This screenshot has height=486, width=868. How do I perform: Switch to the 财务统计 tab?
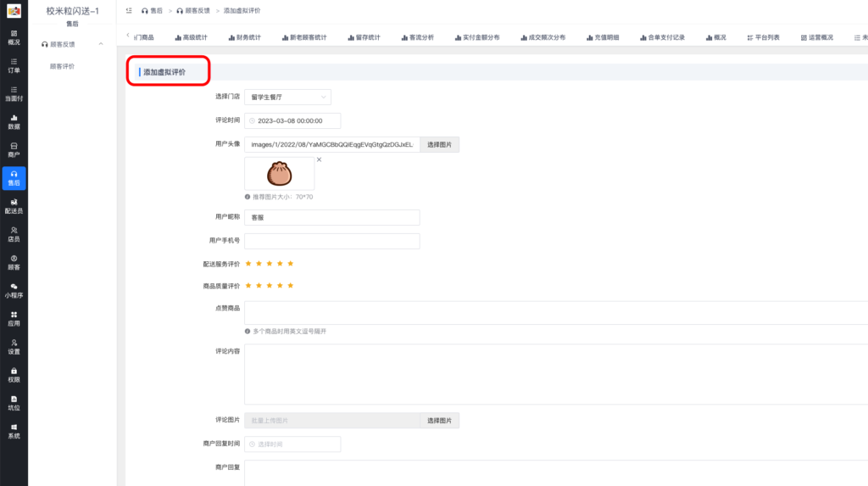pyautogui.click(x=245, y=37)
